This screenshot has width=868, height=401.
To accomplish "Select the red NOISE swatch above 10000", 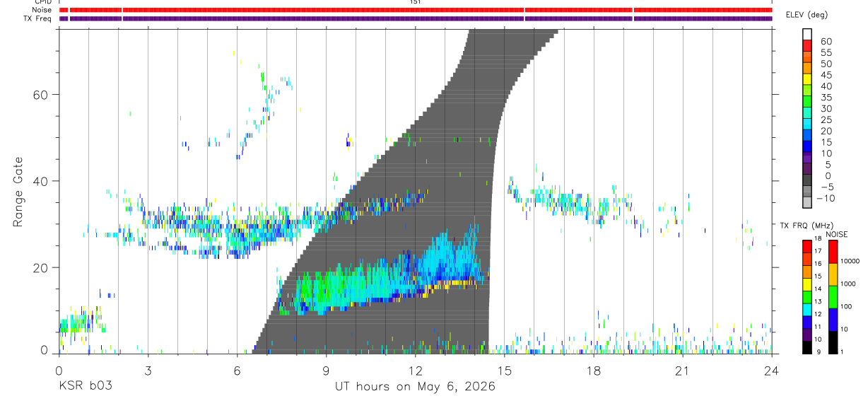I will coord(833,252).
